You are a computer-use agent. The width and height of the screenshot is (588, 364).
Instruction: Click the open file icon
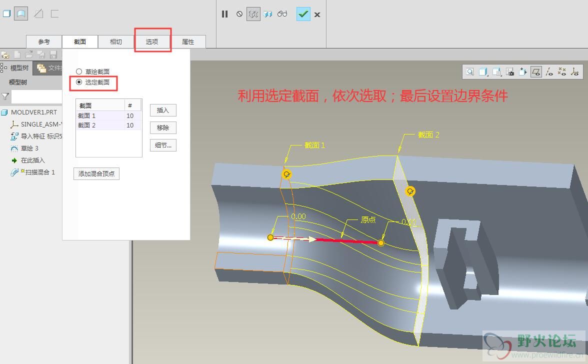(x=29, y=54)
